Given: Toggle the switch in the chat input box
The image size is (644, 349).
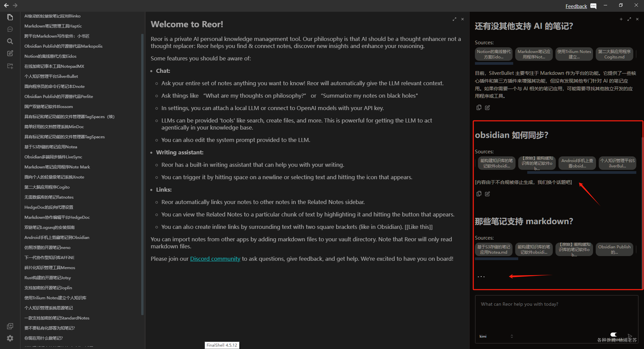Looking at the screenshot, I should pos(613,335).
